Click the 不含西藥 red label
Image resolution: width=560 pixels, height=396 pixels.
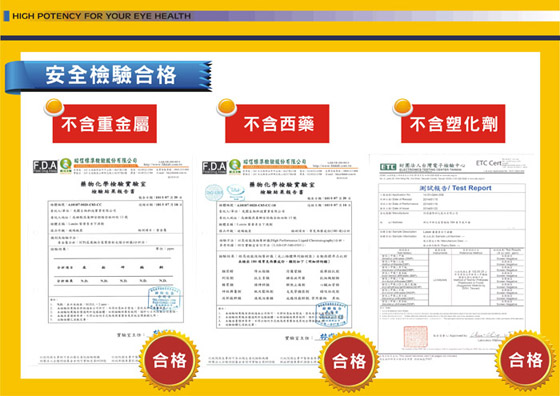click(x=277, y=124)
